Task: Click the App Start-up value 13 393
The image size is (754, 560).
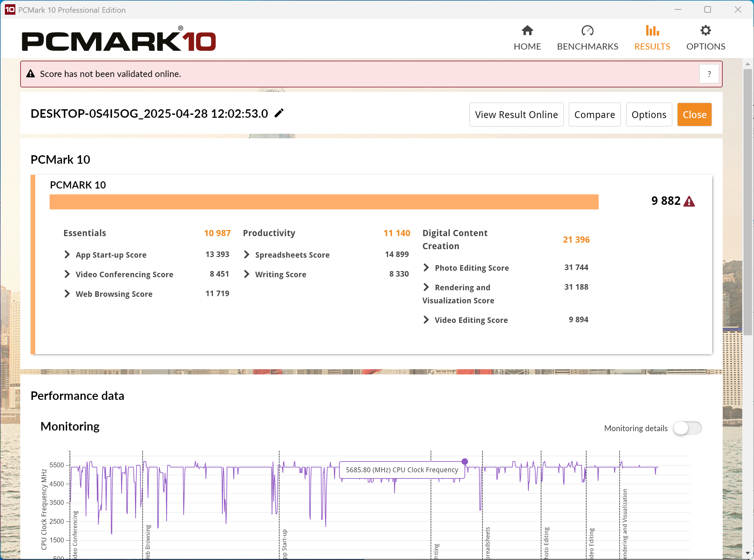Action: click(x=217, y=255)
